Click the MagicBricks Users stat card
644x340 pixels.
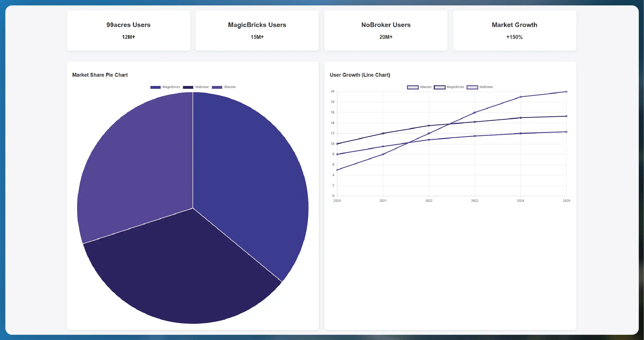click(257, 30)
